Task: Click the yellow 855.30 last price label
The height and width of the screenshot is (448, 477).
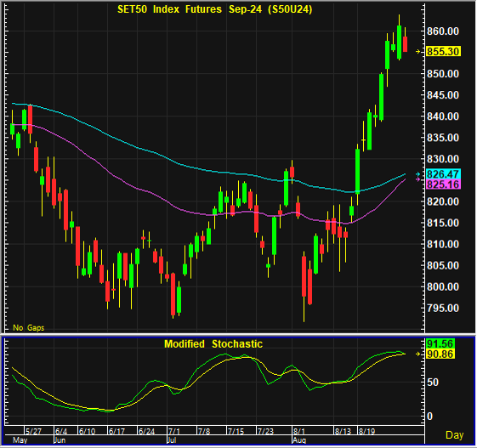Action: [443, 51]
